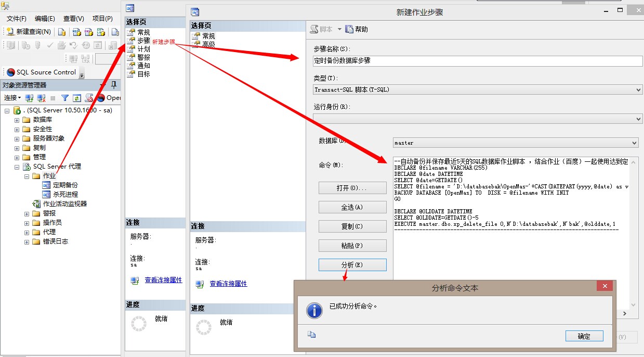Expand the 操作员 folder
This screenshot has width=644, height=357.
(27, 223)
